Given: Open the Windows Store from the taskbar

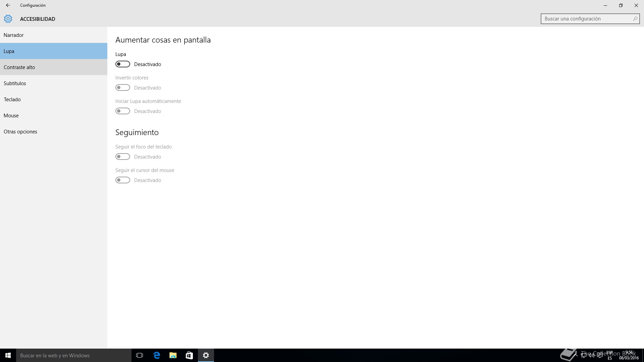Looking at the screenshot, I should tap(190, 355).
